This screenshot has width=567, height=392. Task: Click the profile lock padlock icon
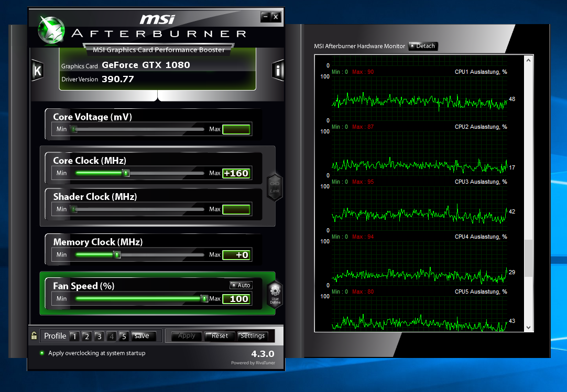(34, 335)
